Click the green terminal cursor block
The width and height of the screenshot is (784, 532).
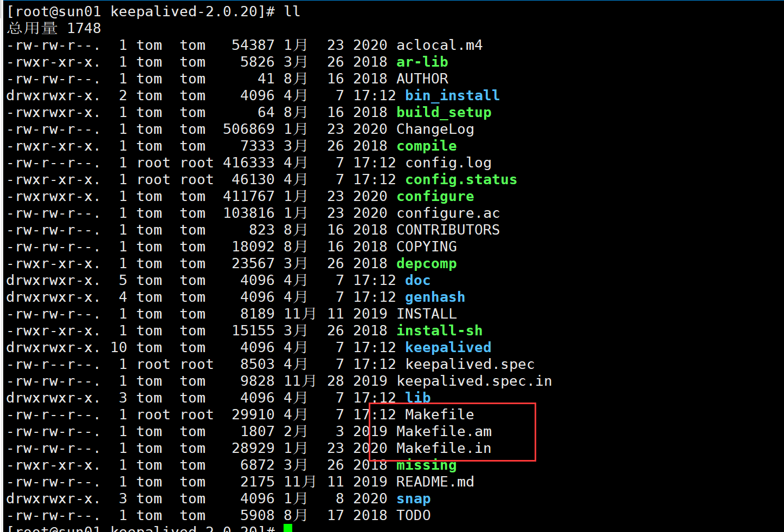click(288, 528)
